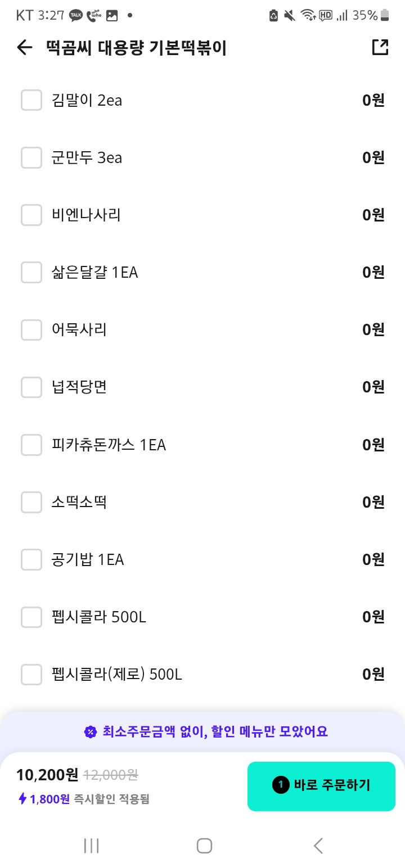Check the 군만두 3ea option
The width and height of the screenshot is (405, 868).
(x=31, y=158)
